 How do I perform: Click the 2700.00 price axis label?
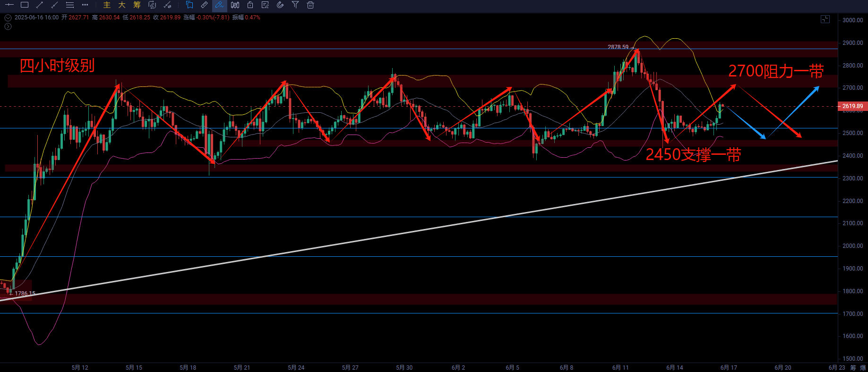(x=853, y=88)
